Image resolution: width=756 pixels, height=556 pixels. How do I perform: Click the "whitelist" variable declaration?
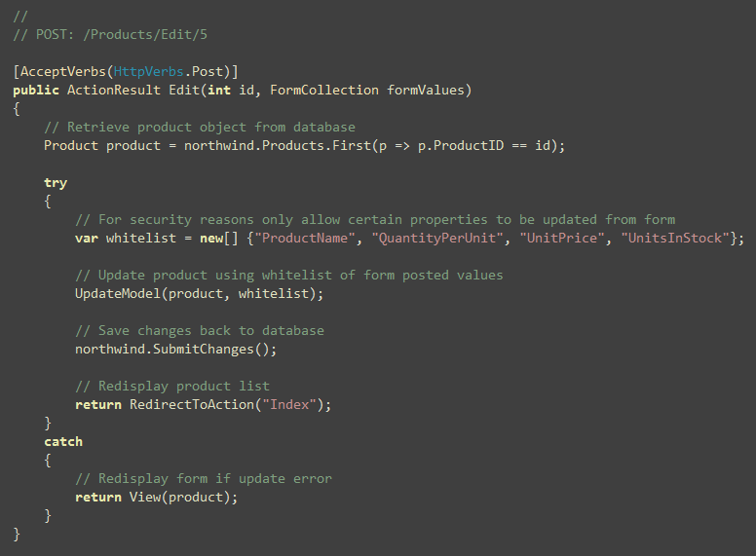[x=141, y=238]
